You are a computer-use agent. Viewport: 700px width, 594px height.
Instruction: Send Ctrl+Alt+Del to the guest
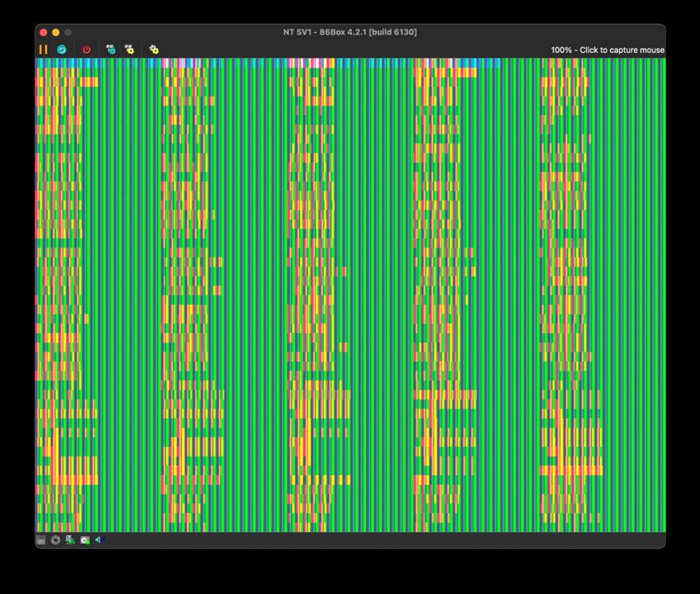(111, 50)
